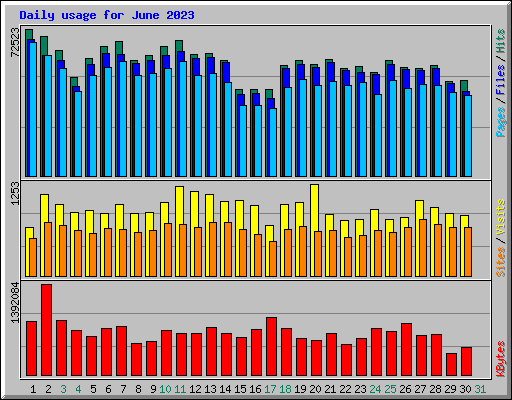
Task: Click the 1253 axis value
Action: click(x=15, y=193)
